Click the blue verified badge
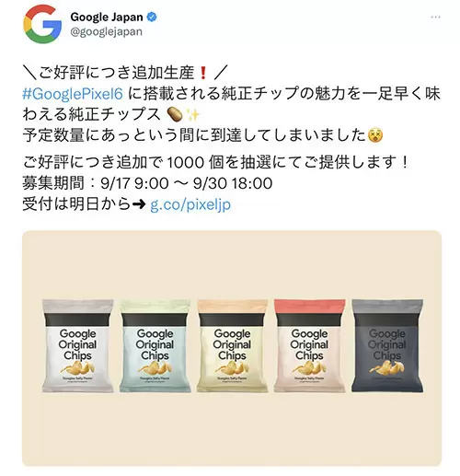The image size is (460, 476). coord(152,17)
